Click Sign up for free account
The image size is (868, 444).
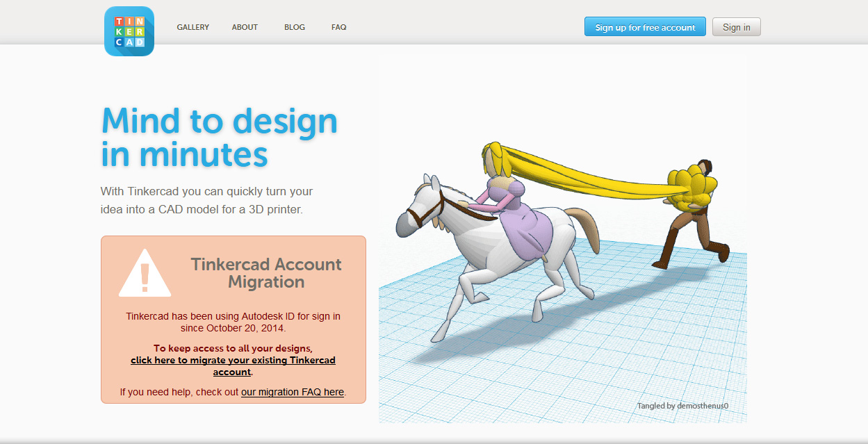[645, 27]
